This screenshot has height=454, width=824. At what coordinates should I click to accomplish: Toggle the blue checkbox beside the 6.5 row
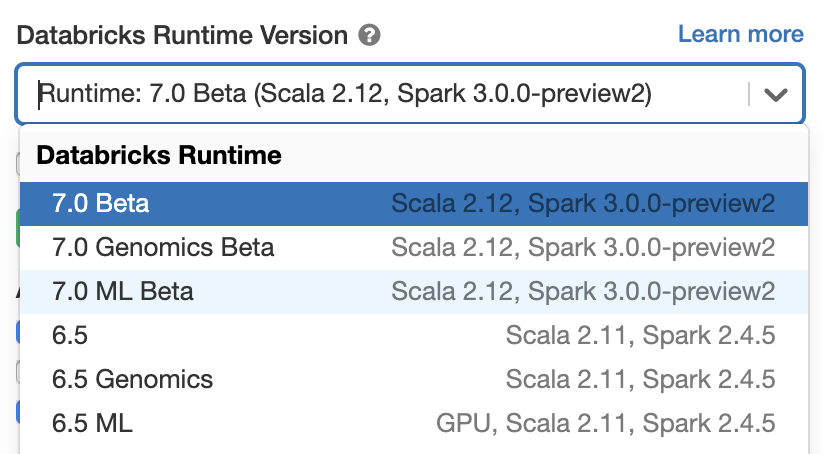[x=17, y=333]
